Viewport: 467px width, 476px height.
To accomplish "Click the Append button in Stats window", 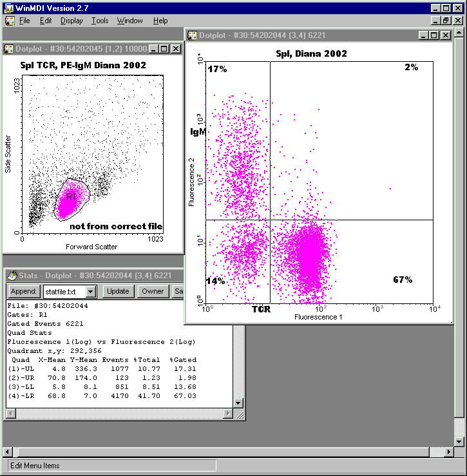I will [x=24, y=291].
